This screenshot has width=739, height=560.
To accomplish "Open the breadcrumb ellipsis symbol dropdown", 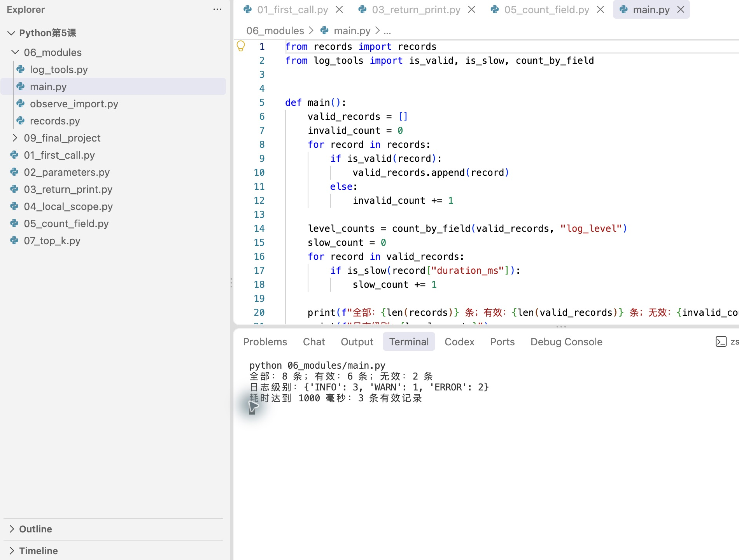I will point(387,31).
